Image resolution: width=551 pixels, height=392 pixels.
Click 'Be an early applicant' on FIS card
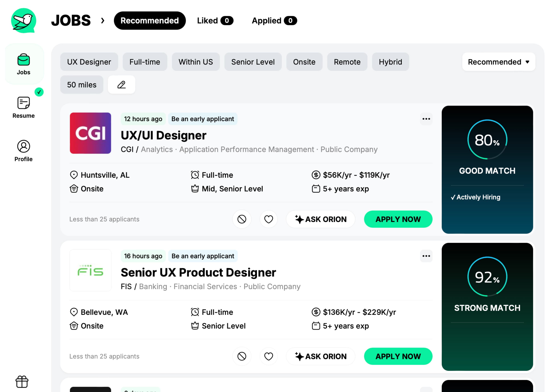(203, 256)
